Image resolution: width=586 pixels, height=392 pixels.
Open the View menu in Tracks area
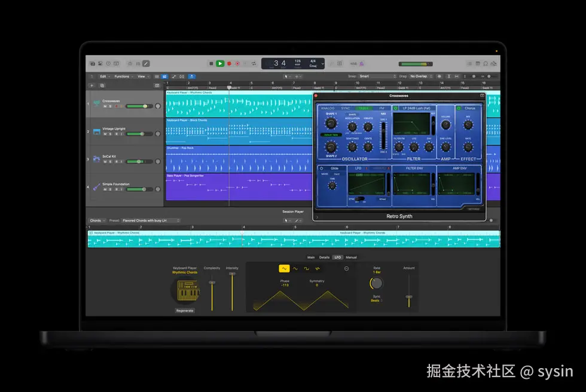[x=143, y=76]
